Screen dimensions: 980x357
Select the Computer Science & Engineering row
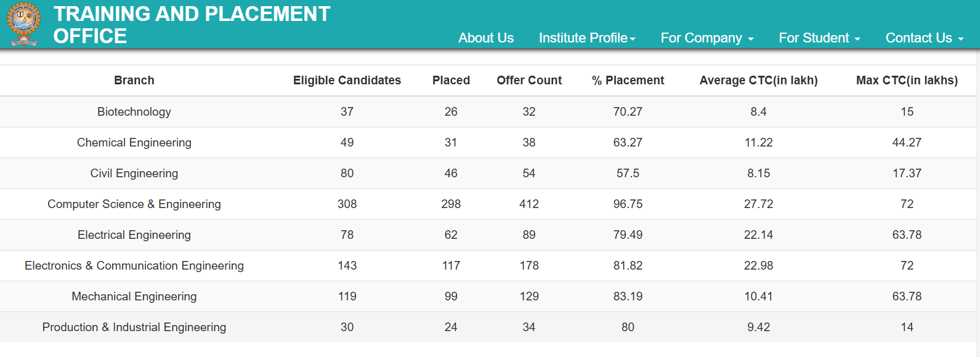pos(134,204)
